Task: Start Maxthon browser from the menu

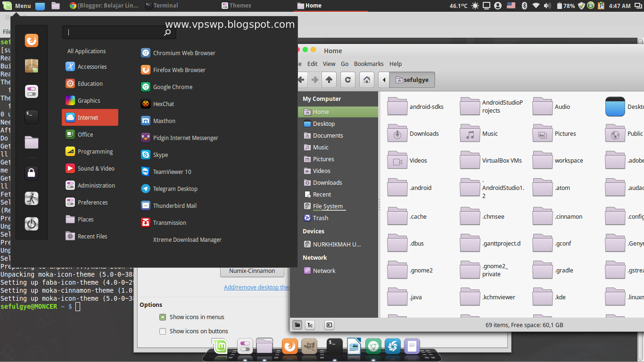Action: [x=158, y=121]
